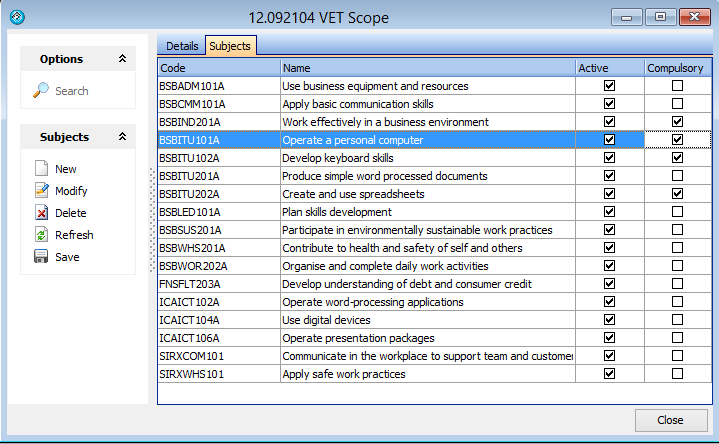This screenshot has height=444, width=719.
Task: Click the application icon in title bar
Action: tap(15, 17)
